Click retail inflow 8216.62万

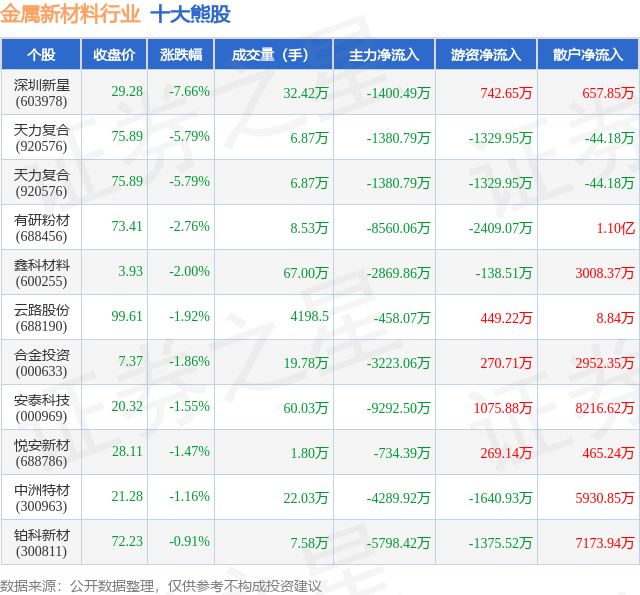tap(605, 408)
